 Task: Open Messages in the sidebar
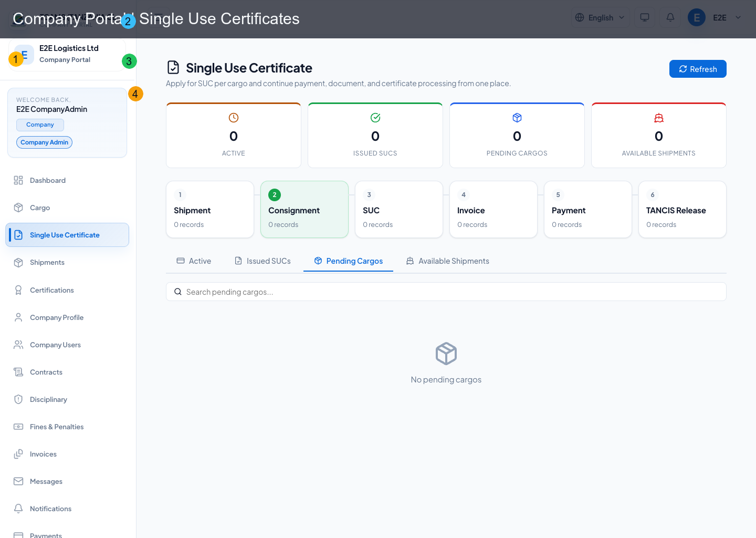click(67, 481)
